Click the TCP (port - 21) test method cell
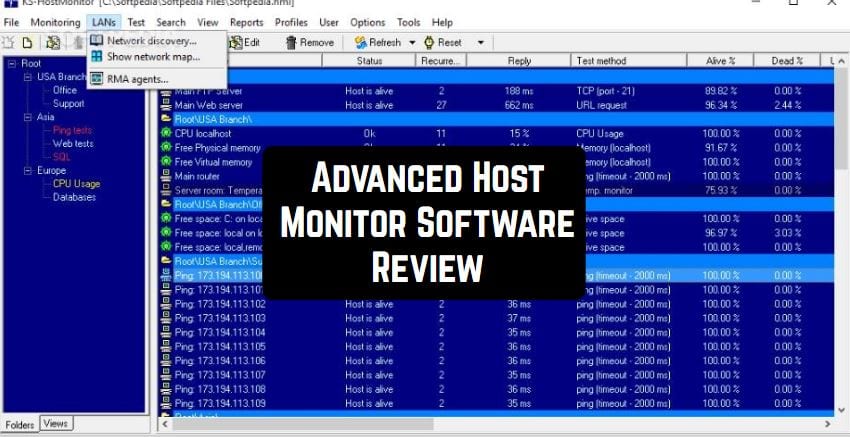The height and width of the screenshot is (437, 850). pyautogui.click(x=606, y=91)
